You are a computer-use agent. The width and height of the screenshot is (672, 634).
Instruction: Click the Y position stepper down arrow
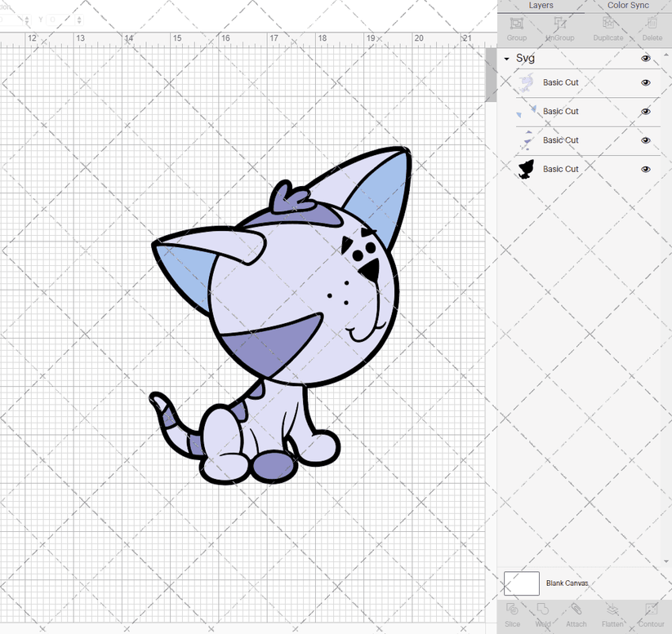pos(79,22)
